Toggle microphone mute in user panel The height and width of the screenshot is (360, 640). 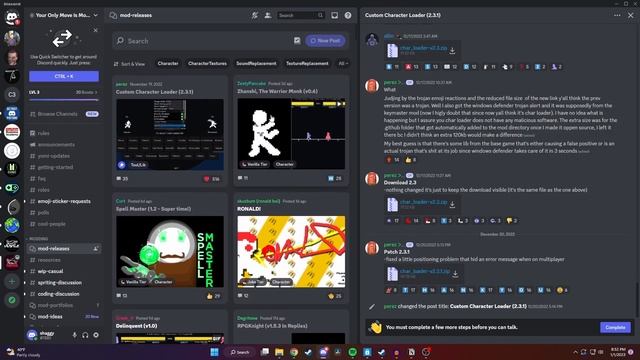point(74,335)
